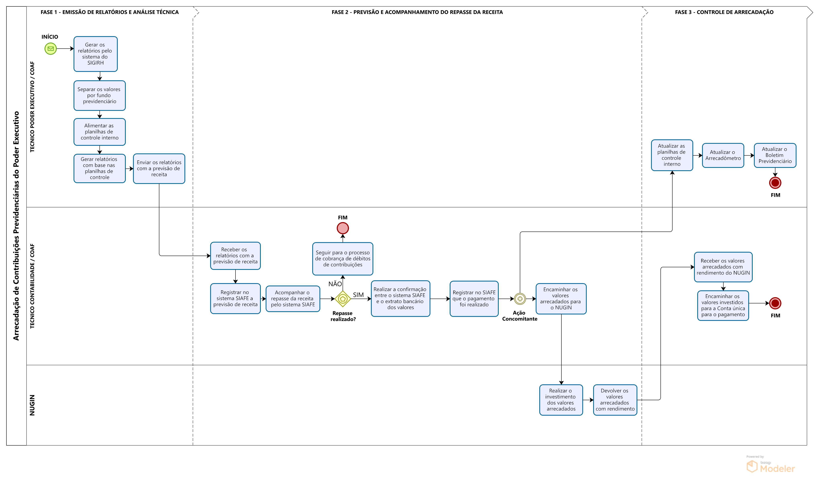Select 'Acompanhar o repasse da receita pelo sistema SIAFE'
The image size is (817, 504).
click(292, 299)
